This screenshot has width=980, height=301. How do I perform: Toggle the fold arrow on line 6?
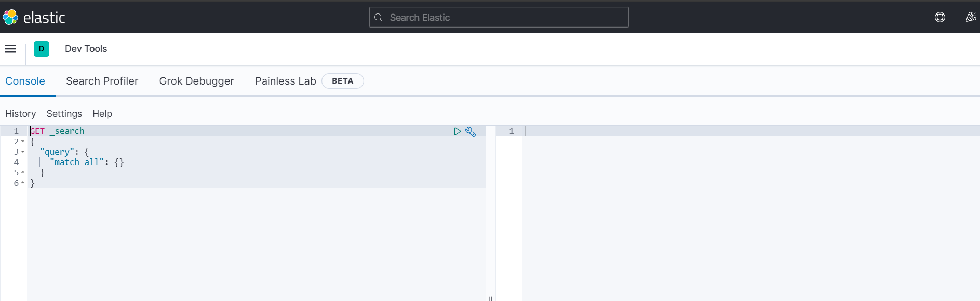23,183
